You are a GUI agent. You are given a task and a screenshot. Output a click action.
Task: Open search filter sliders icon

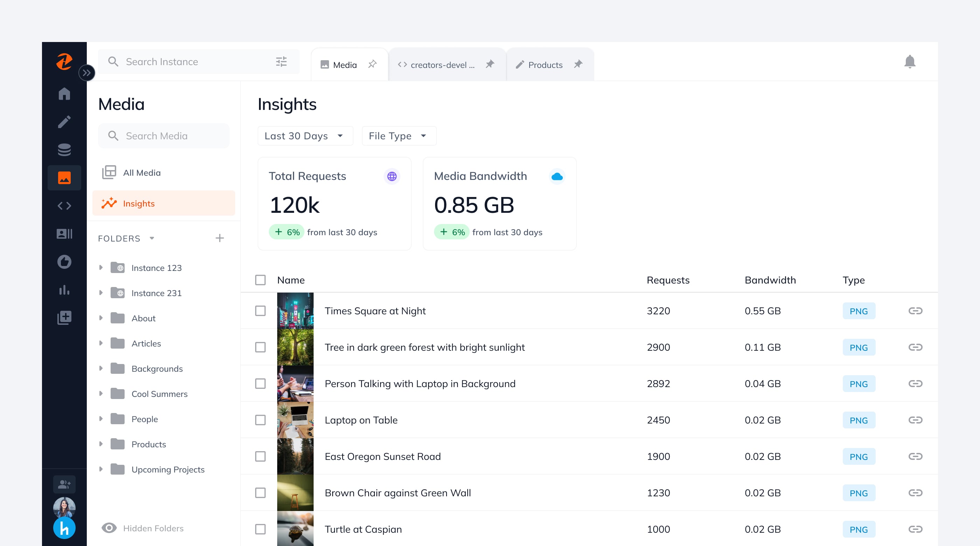281,62
